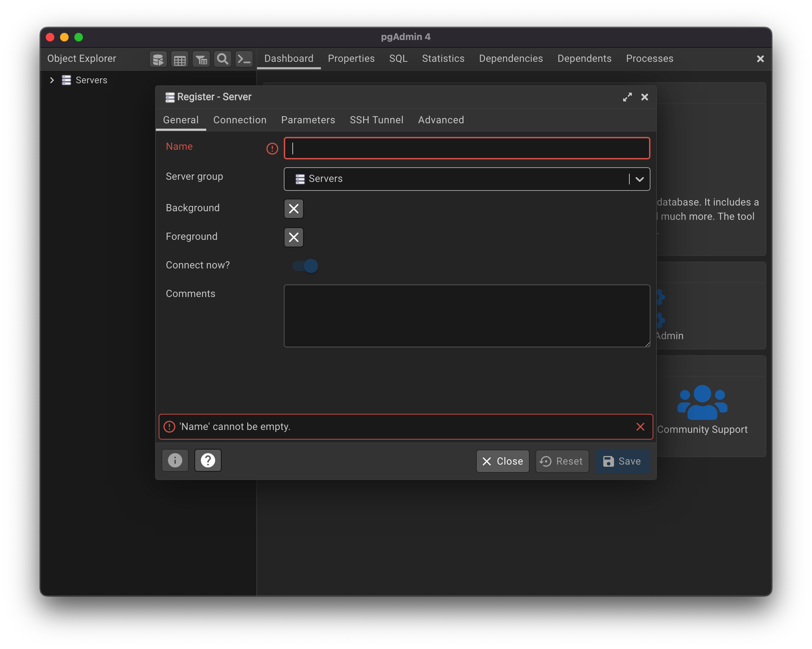Click the info button in dialog footer
The width and height of the screenshot is (812, 649).
[x=175, y=460]
